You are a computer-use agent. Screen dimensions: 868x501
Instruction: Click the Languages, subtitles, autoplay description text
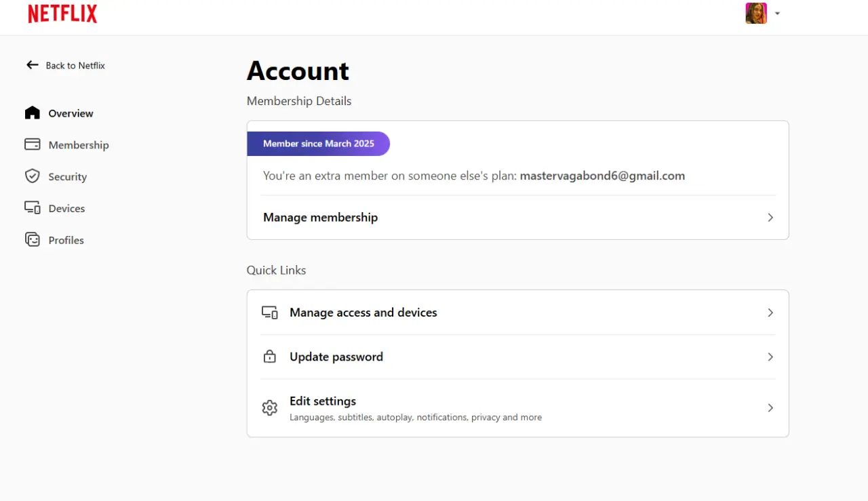[416, 418]
